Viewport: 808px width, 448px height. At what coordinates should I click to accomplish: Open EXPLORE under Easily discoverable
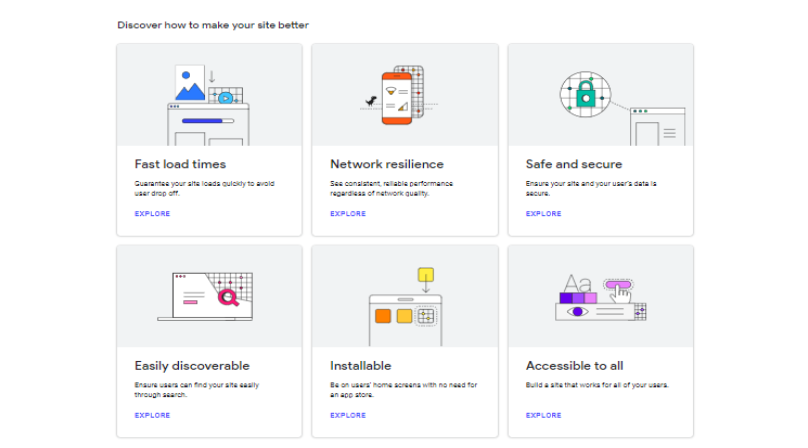pyautogui.click(x=152, y=415)
